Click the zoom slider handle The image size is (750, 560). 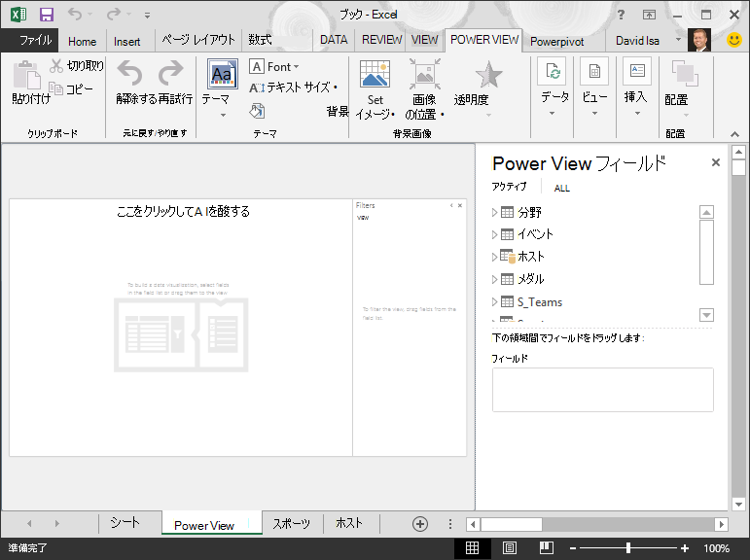point(628,548)
